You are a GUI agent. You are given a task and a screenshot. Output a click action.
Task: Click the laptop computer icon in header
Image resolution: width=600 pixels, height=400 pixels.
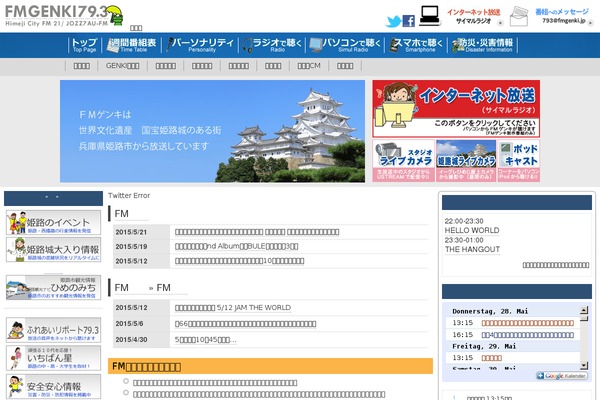tap(429, 16)
